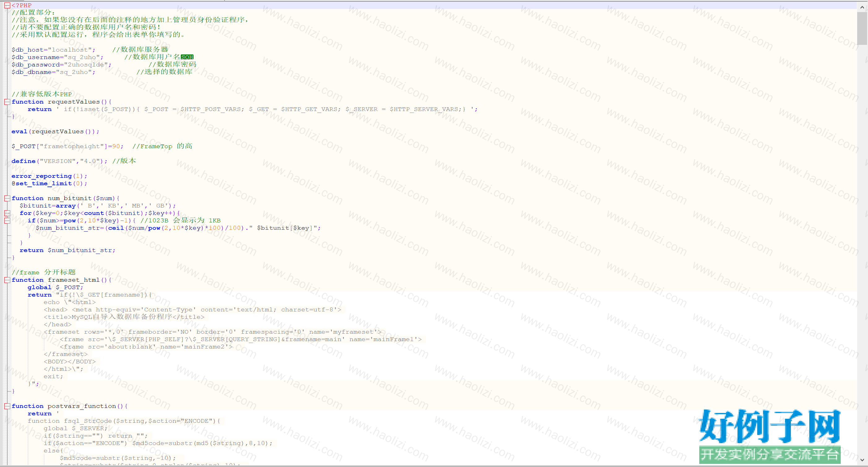Click the //1023B 会显示为 1KB comment

click(180, 221)
